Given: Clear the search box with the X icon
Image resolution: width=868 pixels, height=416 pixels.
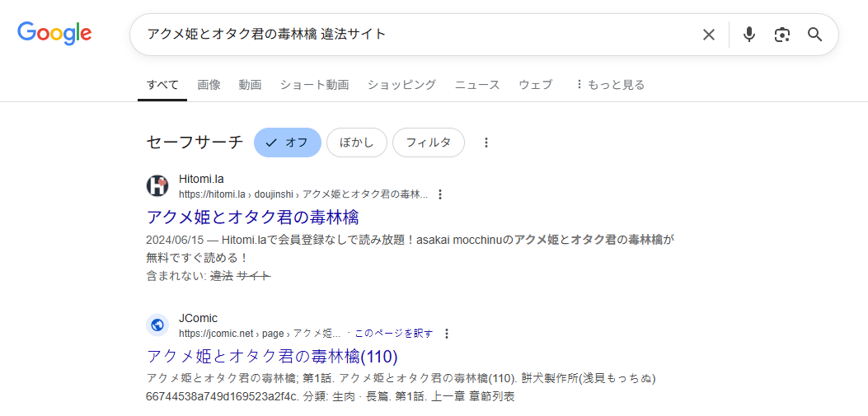Looking at the screenshot, I should (709, 35).
